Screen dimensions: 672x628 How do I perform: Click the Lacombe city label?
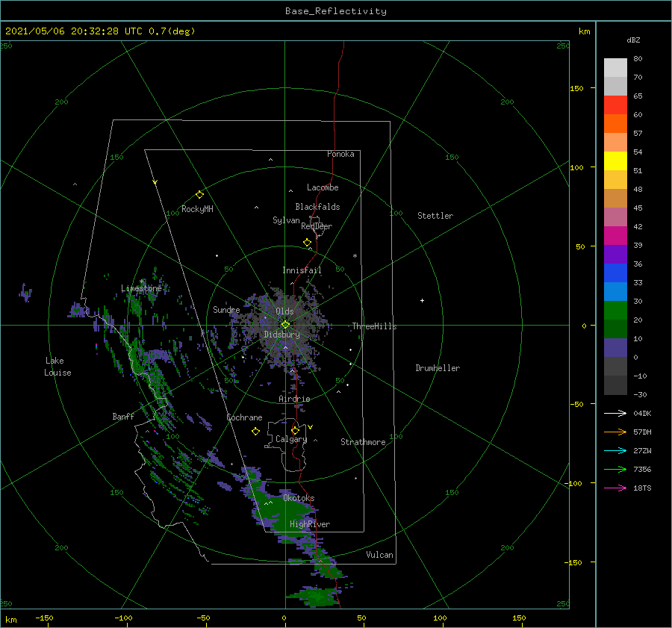[323, 187]
